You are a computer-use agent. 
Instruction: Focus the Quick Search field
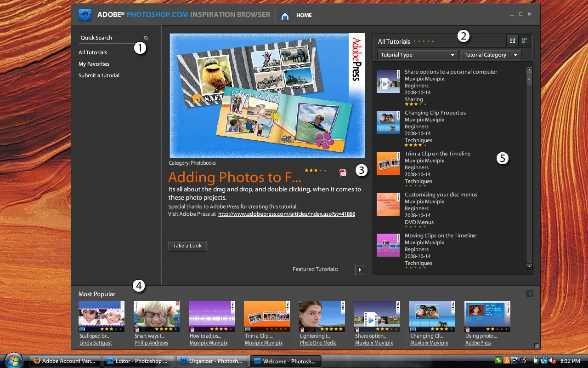(x=108, y=38)
